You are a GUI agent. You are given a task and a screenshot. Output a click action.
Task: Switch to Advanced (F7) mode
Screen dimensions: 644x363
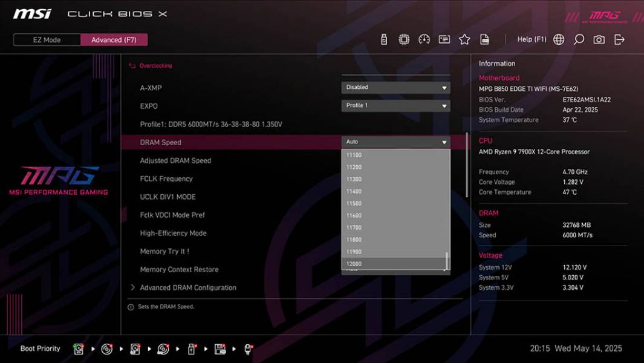[114, 40]
